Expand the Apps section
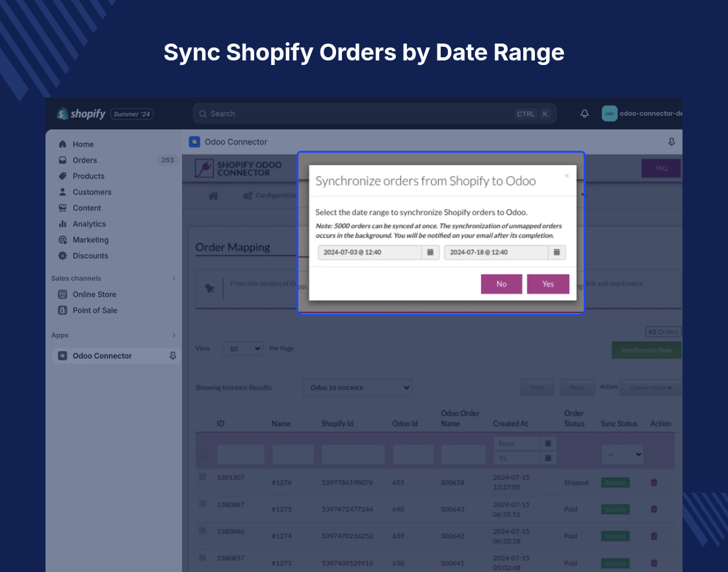 (x=174, y=335)
